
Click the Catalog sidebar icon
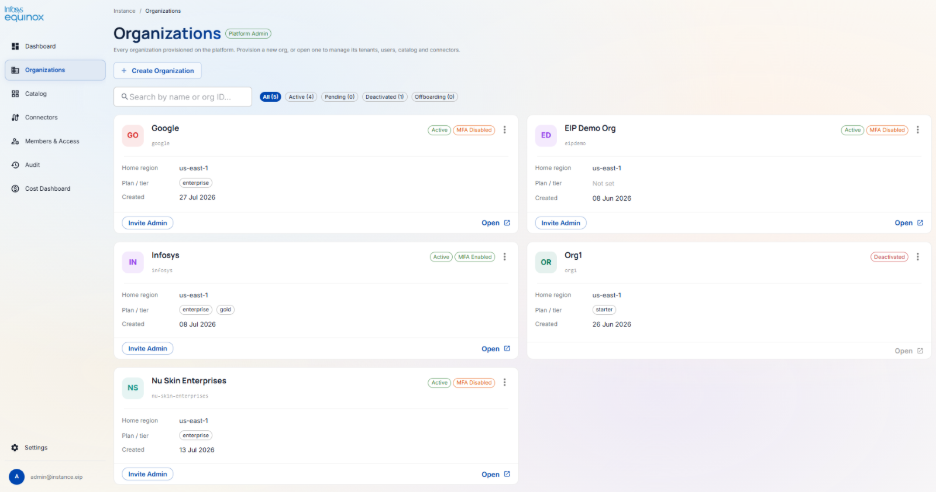coord(15,94)
